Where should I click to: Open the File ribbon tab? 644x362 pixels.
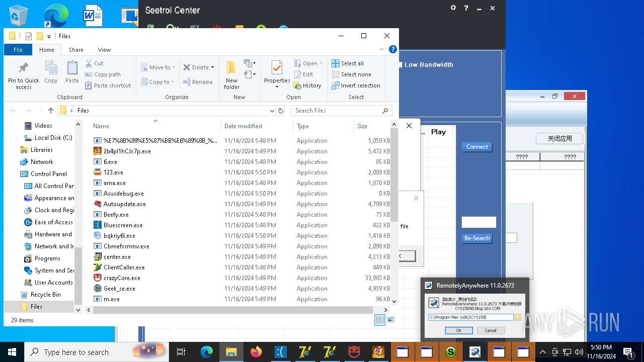[18, 50]
